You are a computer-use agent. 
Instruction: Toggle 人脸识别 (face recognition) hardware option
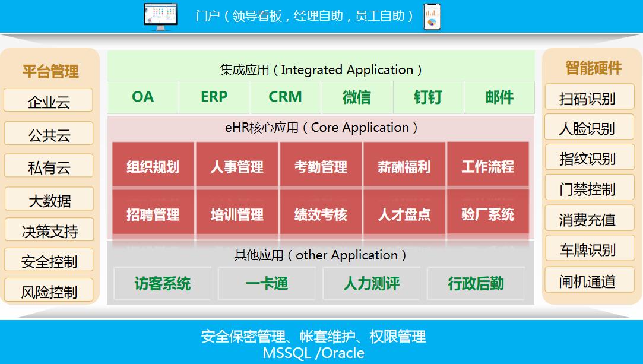[x=589, y=127]
